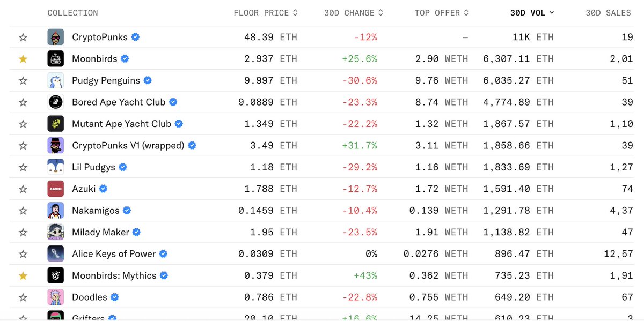Viewport: 644px width, 321px height.
Task: Click verified badge next to Pudgy Penguins
Action: (148, 80)
